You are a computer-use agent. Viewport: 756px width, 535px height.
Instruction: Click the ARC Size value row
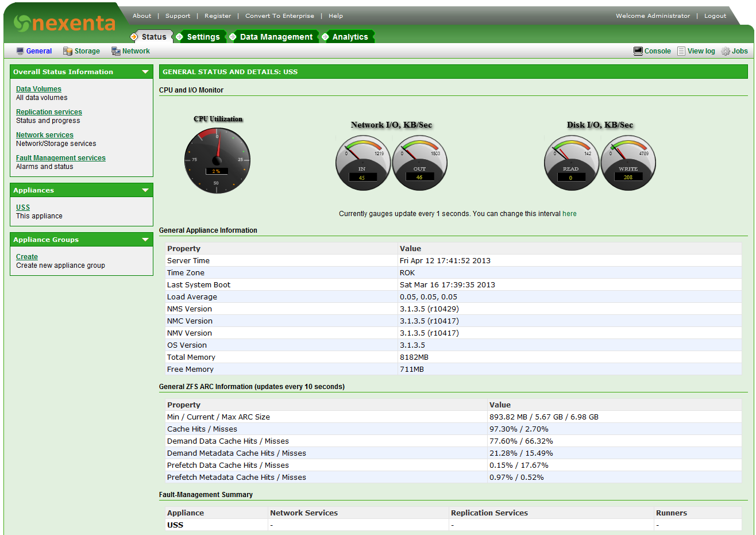544,417
